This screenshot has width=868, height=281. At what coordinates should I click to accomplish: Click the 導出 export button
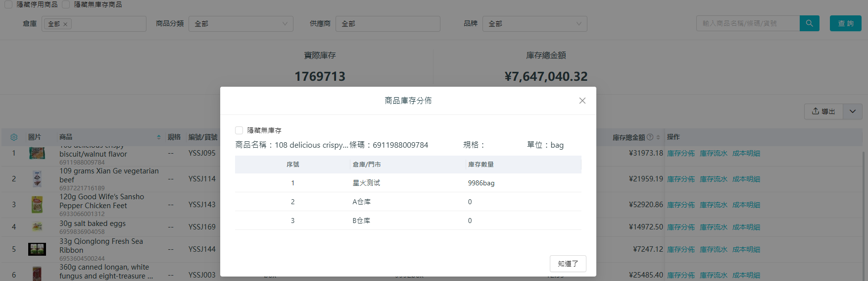click(x=823, y=112)
